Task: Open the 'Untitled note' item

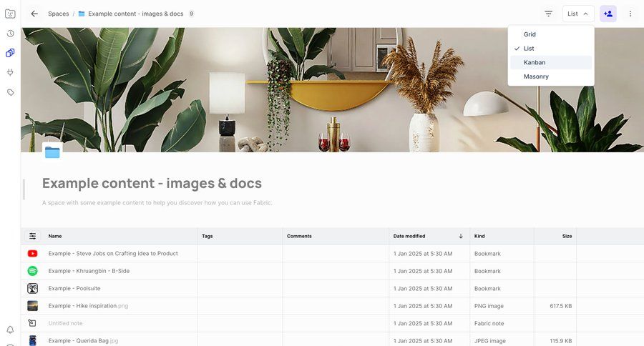Action: [65, 323]
